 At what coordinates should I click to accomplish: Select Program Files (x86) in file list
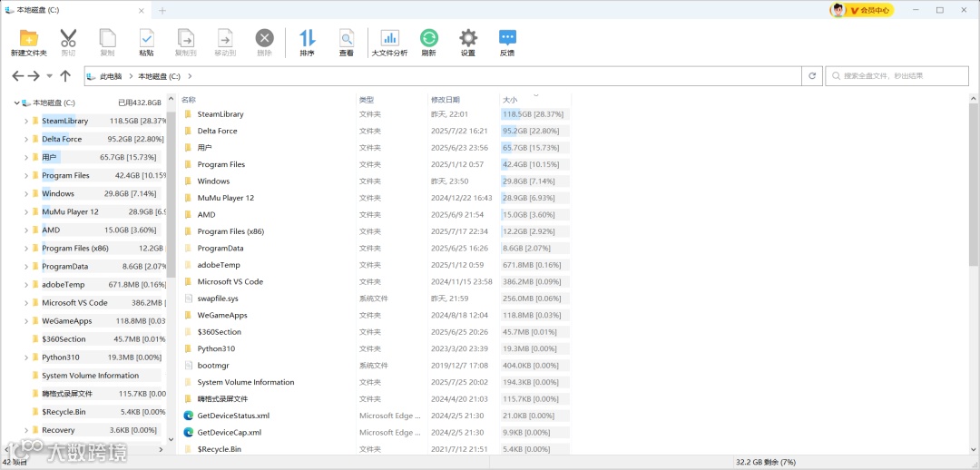coord(230,231)
